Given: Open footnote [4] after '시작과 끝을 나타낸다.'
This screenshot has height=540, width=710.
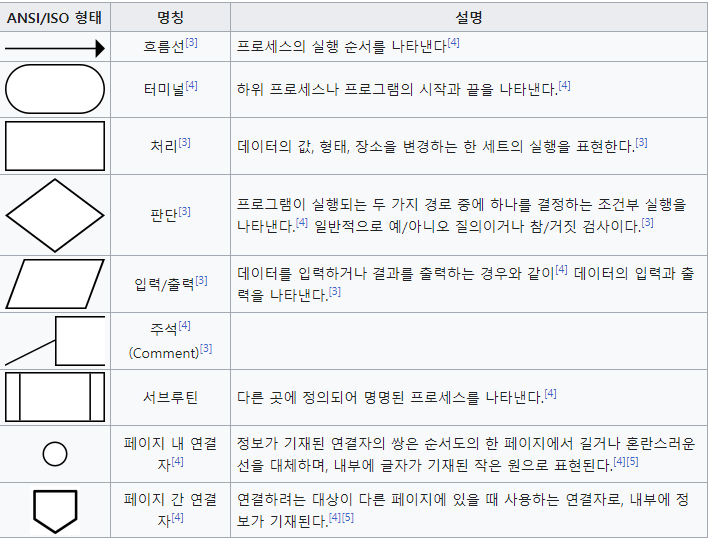Looking at the screenshot, I should (x=564, y=86).
